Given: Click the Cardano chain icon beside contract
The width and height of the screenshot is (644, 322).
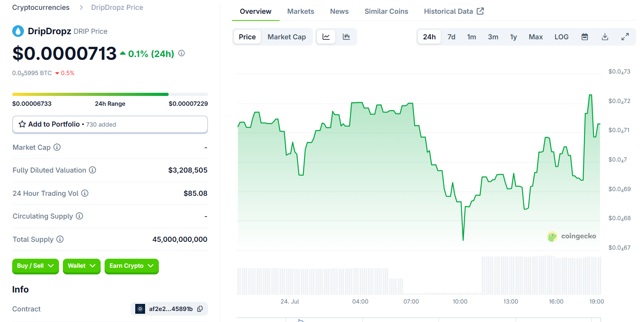Looking at the screenshot, I should [x=140, y=309].
